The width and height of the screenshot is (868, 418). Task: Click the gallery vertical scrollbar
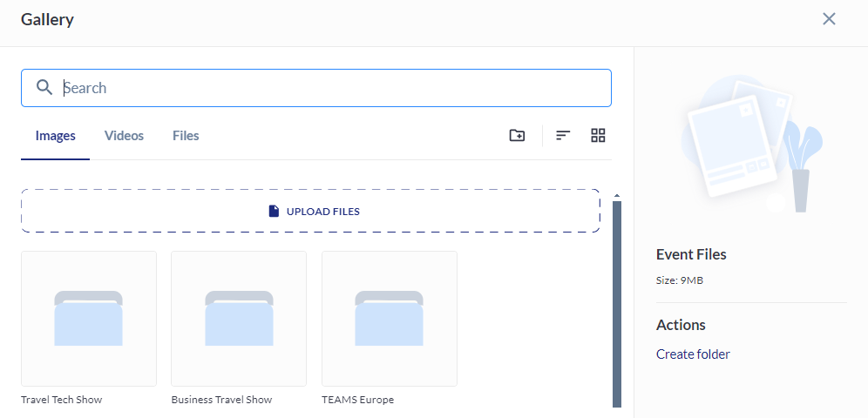pos(617,303)
